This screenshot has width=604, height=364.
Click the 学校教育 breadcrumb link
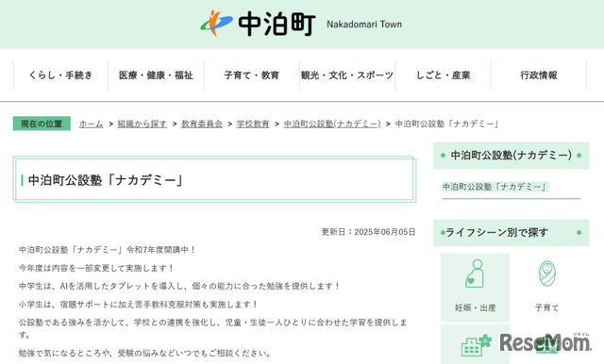(x=253, y=124)
